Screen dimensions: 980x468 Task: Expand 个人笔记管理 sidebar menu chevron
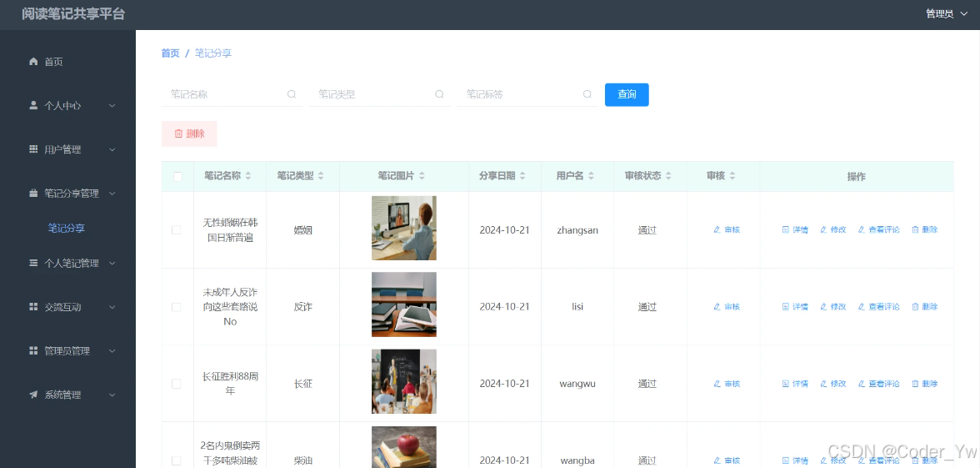pyautogui.click(x=112, y=264)
